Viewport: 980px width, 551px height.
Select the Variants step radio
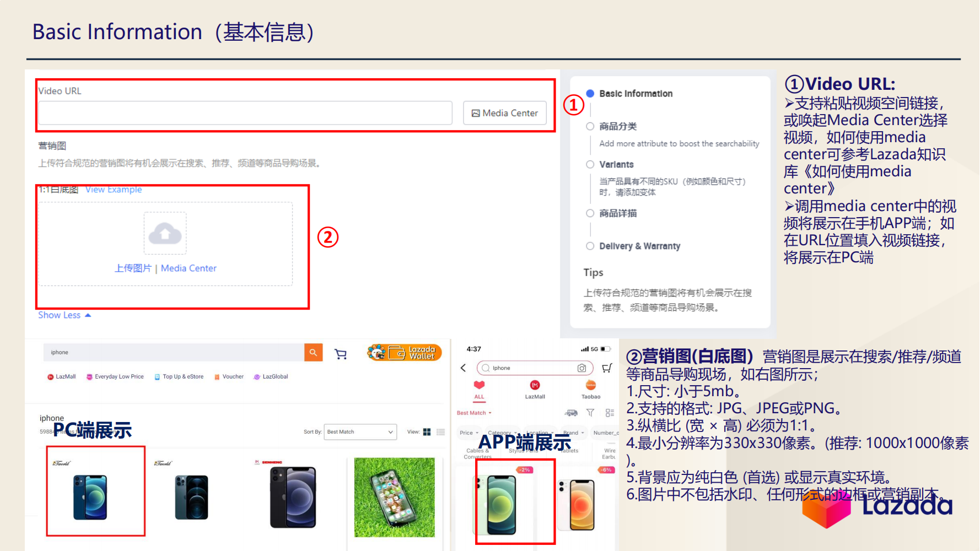(590, 164)
